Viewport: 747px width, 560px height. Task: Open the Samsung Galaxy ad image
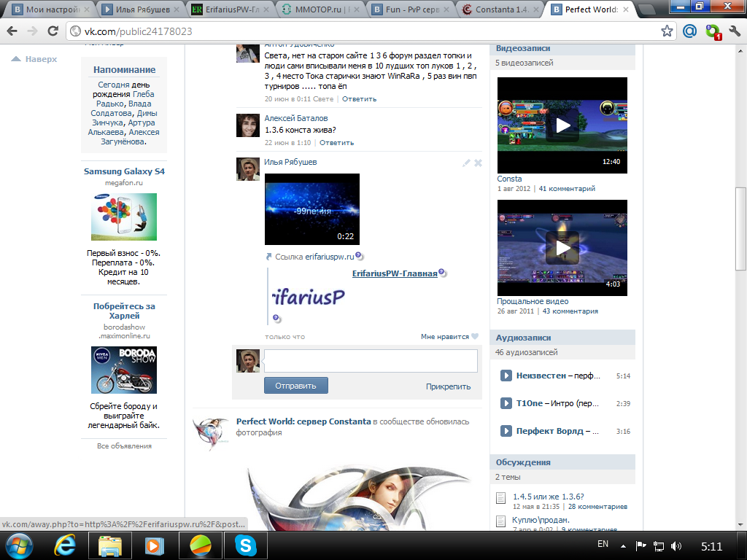point(124,217)
